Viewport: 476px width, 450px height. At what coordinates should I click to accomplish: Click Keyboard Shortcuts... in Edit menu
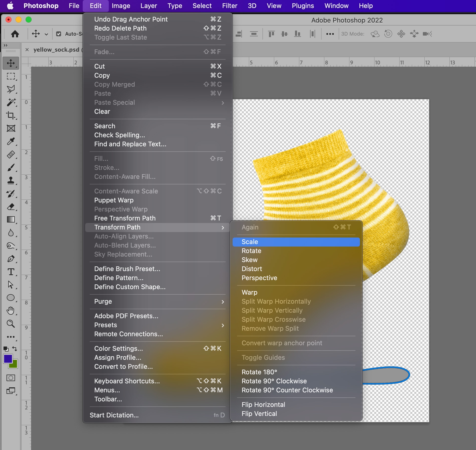pyautogui.click(x=127, y=381)
